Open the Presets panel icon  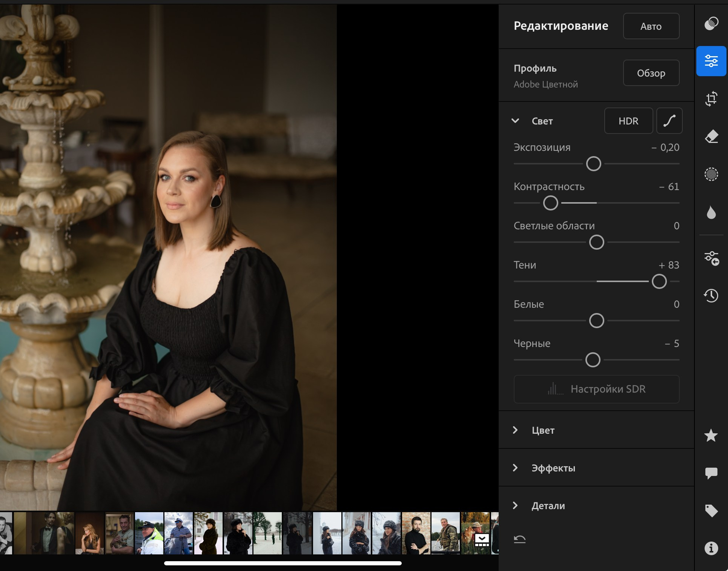point(711,23)
